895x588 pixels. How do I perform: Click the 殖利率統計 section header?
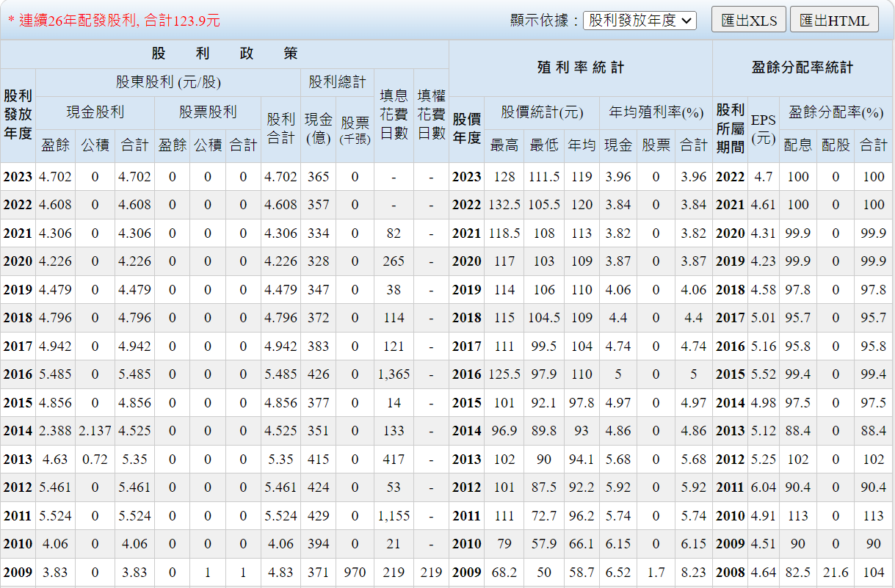[x=580, y=68]
